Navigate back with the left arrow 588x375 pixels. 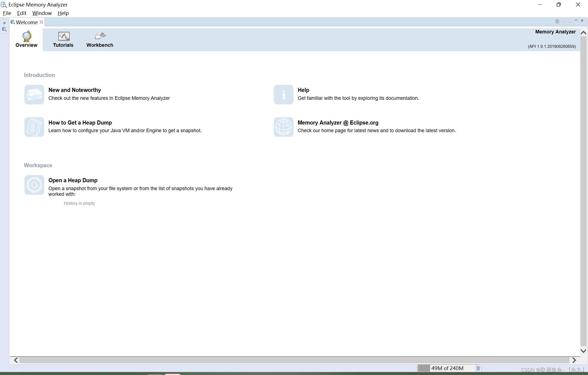coord(563,21)
